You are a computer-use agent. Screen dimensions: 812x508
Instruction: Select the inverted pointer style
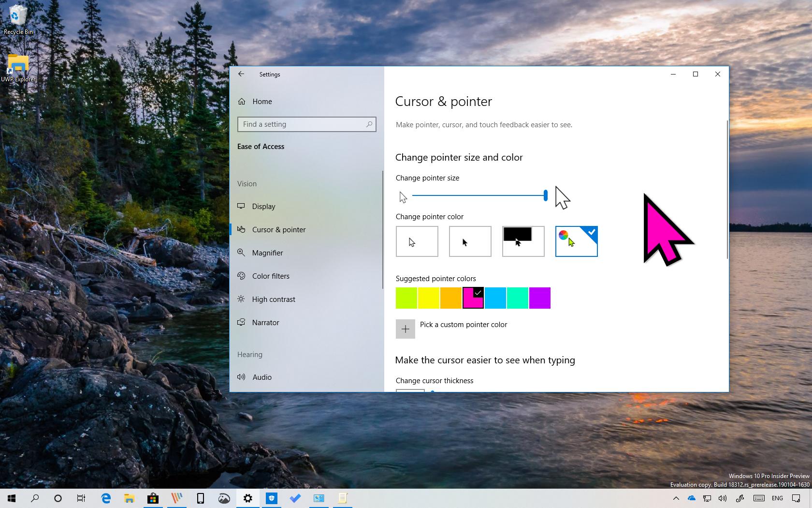tap(522, 241)
